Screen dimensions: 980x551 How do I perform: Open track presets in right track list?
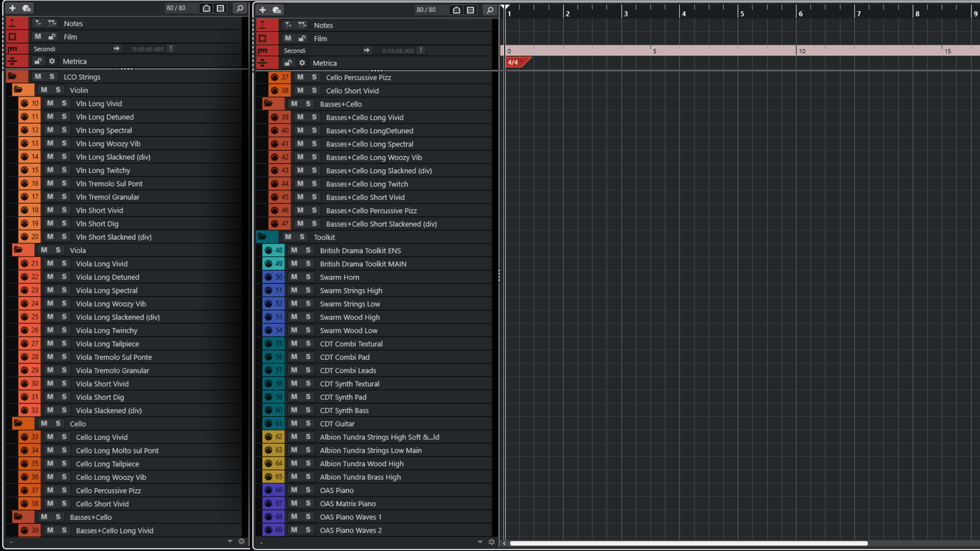point(277,10)
